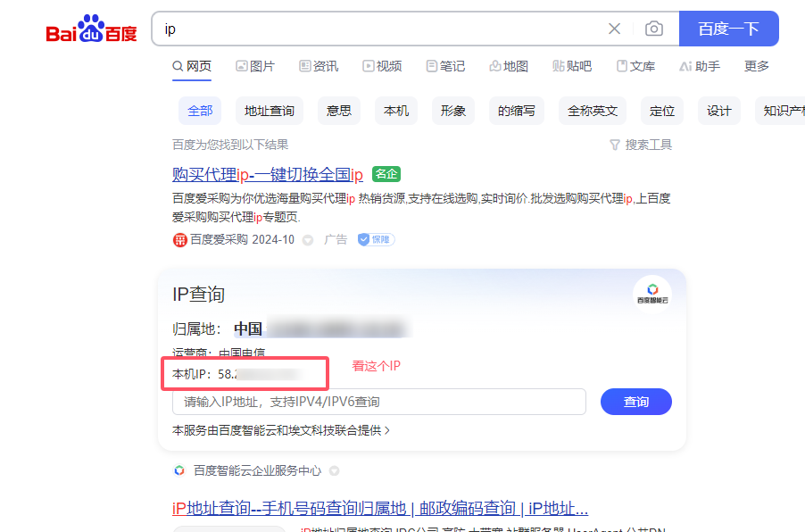Viewport: 805px width, 532px height.
Task: Choose the 地址查询 filter chip
Action: (269, 111)
